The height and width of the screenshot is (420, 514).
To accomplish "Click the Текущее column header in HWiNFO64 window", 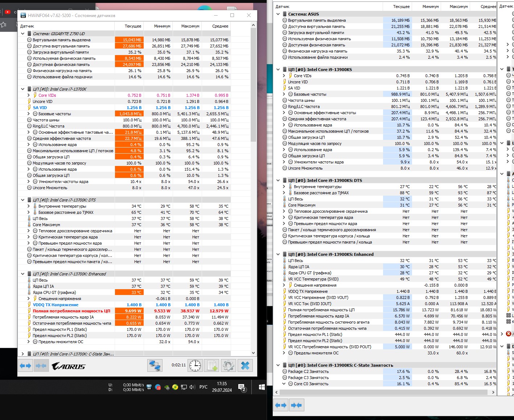I will tap(129, 26).
